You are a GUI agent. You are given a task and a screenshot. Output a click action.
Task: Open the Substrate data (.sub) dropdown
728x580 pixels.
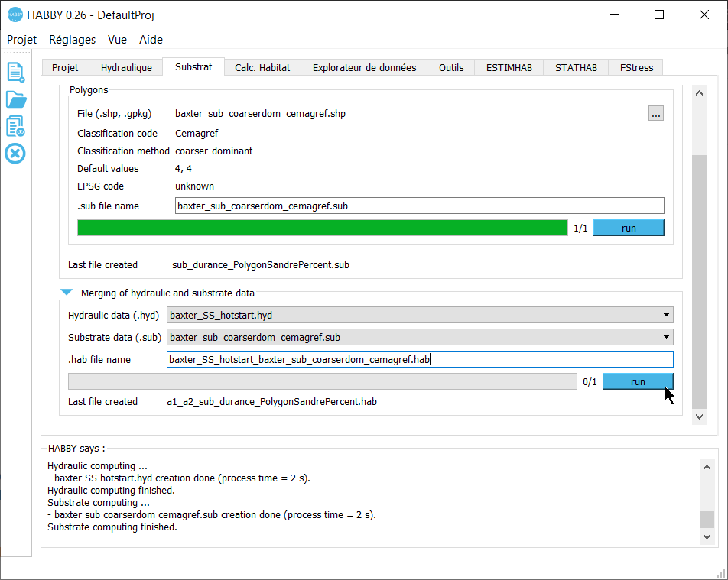coord(420,337)
